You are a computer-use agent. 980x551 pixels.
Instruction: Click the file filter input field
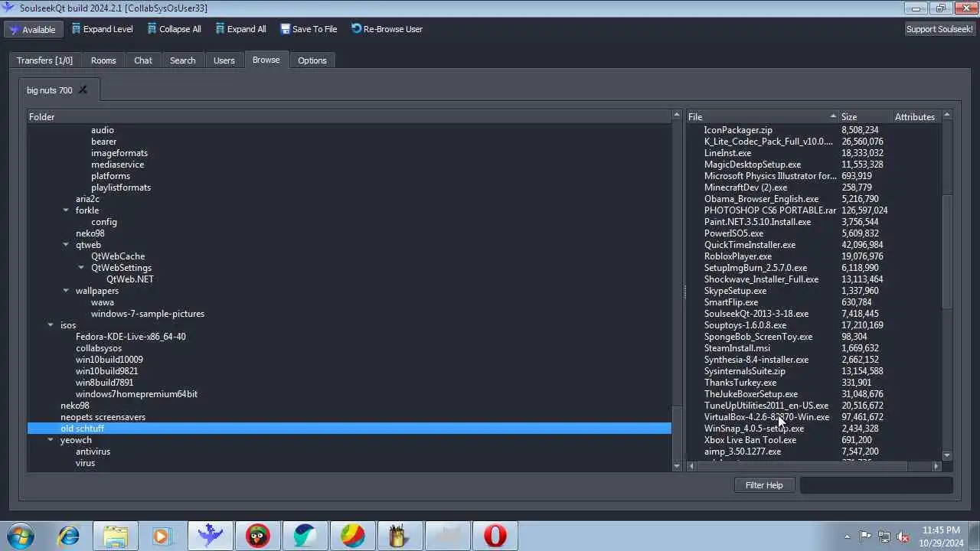(x=876, y=485)
